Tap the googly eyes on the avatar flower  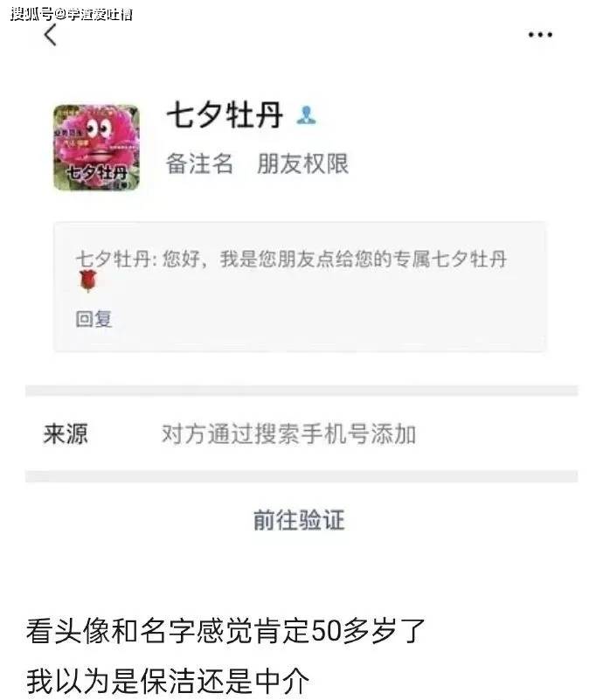pos(99,128)
